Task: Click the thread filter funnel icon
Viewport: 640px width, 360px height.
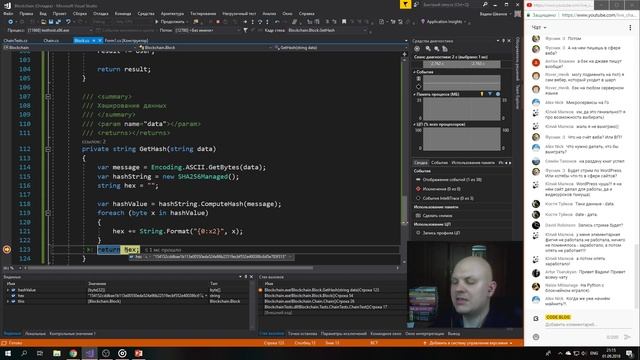Action: [245, 30]
